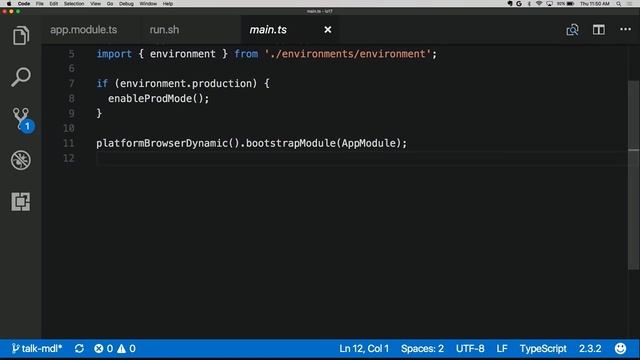Open the Go menu
Image resolution: width=640 pixels, height=360 pixels.
click(x=110, y=4)
